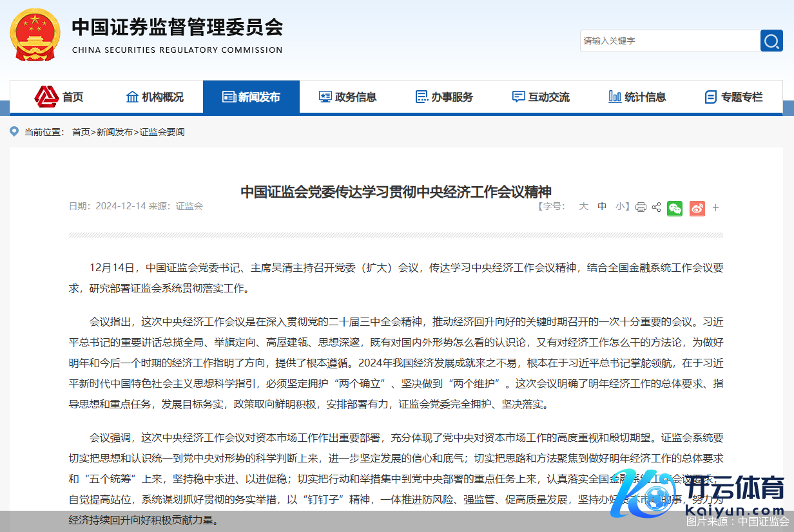Click the bar chart icon beside 统计信息
Image resolution: width=794 pixels, height=532 pixels.
(x=614, y=97)
